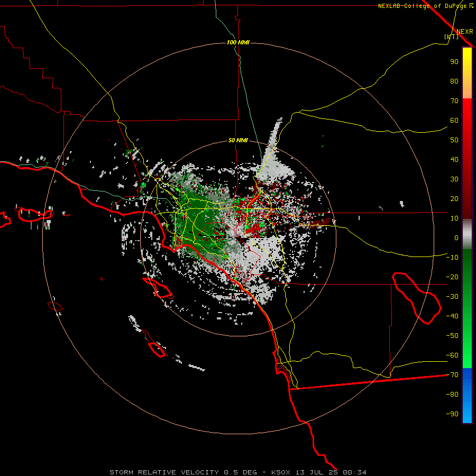Click the 0 value on velocity scale

click(456, 237)
